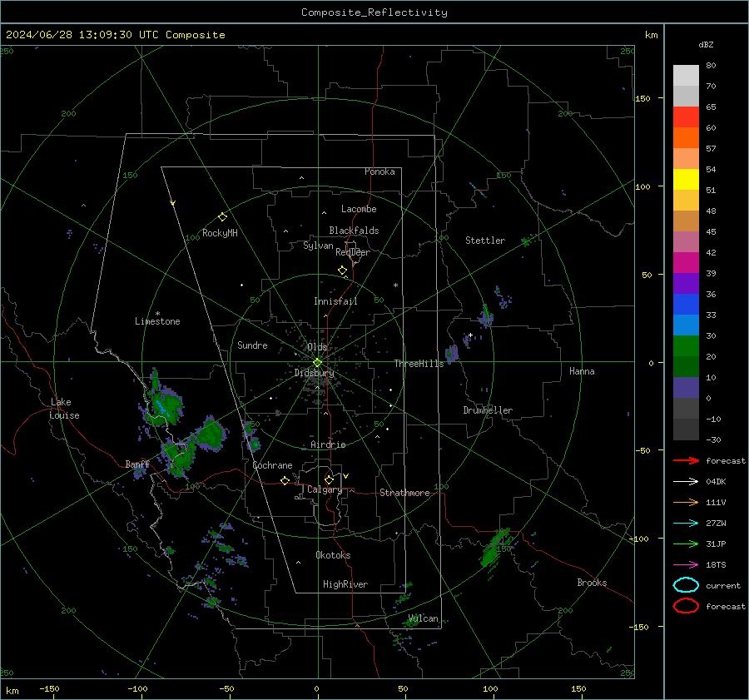Select the Limestone label
749x700 pixels.
tap(157, 321)
